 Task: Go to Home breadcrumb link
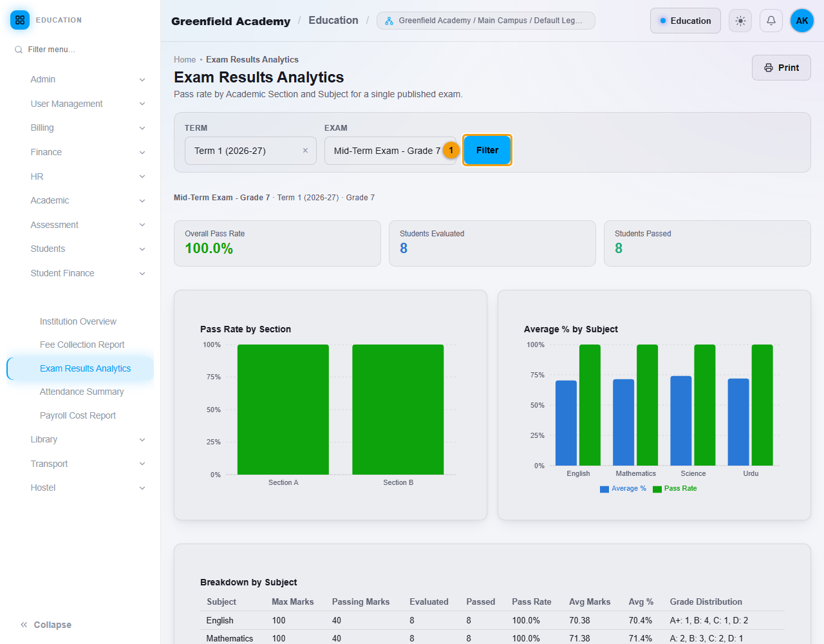coord(185,59)
